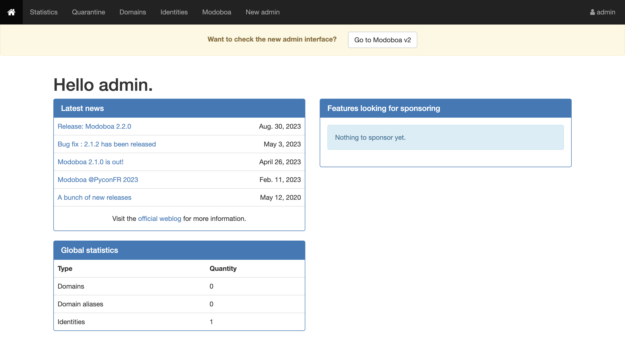Switch to New admin interface tab
The image size is (625, 364).
click(x=263, y=12)
